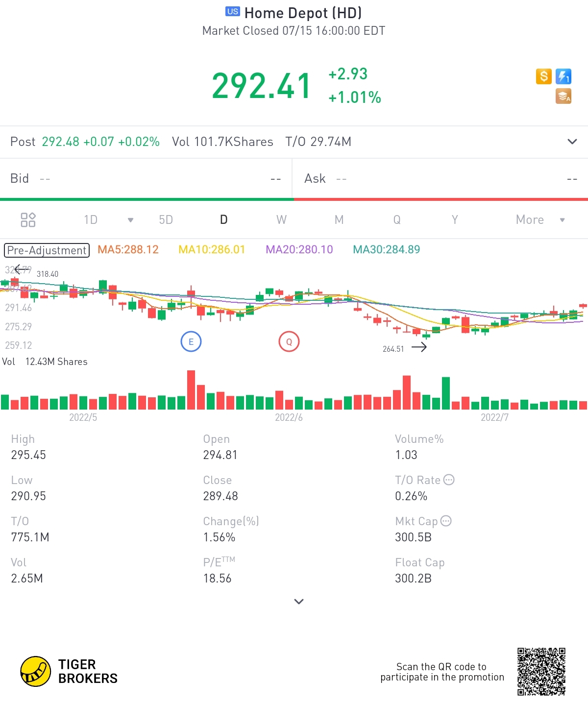Tap the 292.41 last price
The image size is (588, 728).
coord(261,86)
